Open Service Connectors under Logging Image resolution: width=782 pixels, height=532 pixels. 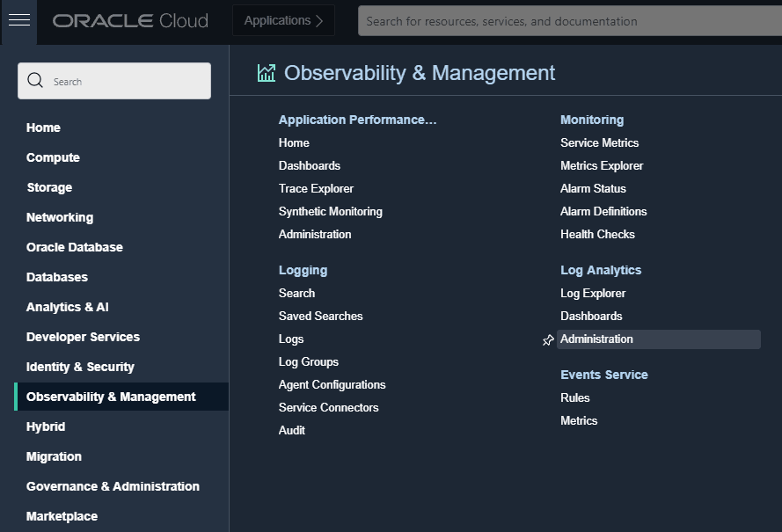click(328, 407)
